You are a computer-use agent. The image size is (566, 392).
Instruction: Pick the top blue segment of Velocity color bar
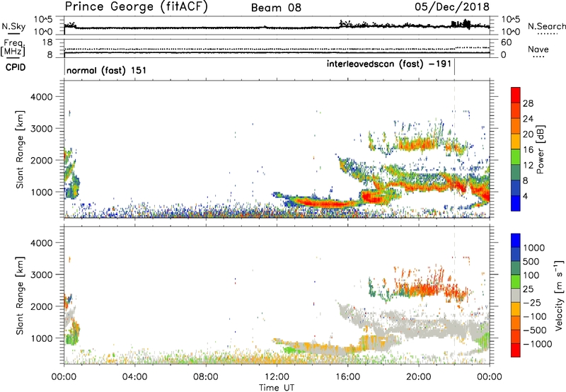coord(516,241)
